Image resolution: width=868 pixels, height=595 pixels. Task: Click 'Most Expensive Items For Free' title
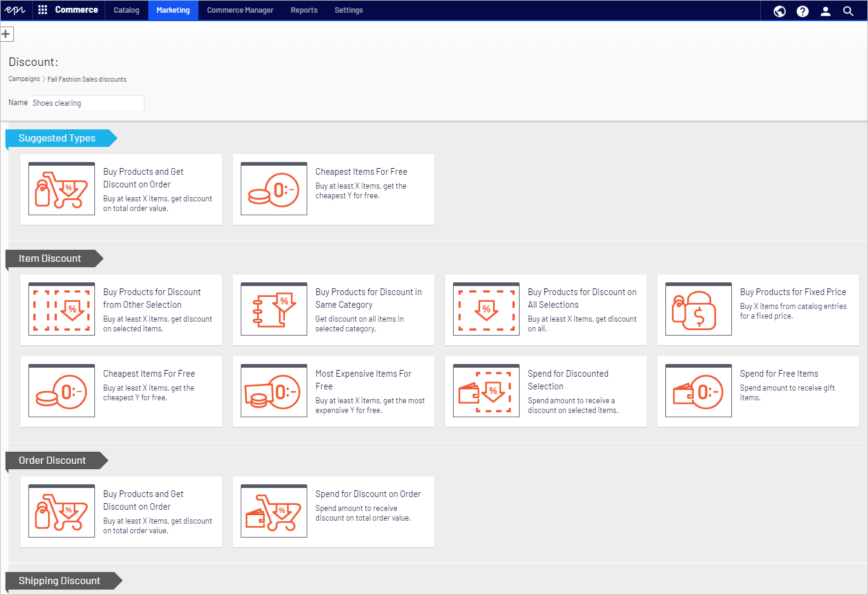(x=363, y=380)
